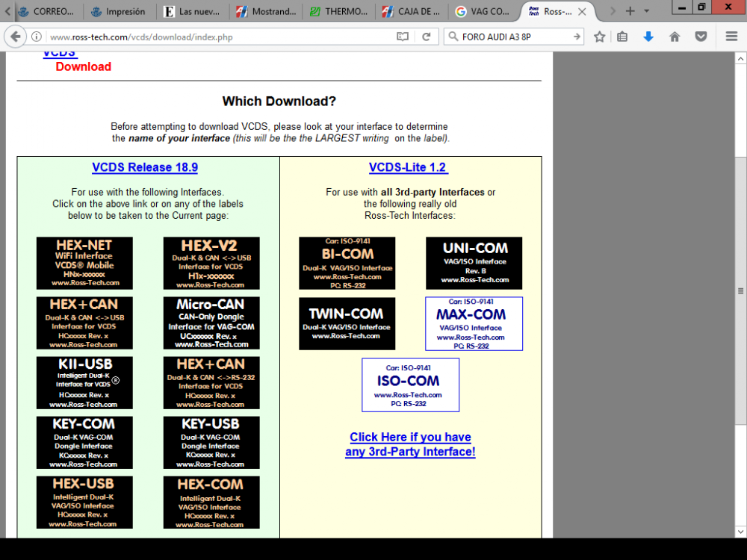Close the Ross-Tech tab
This screenshot has height=560, width=747.
pos(582,12)
